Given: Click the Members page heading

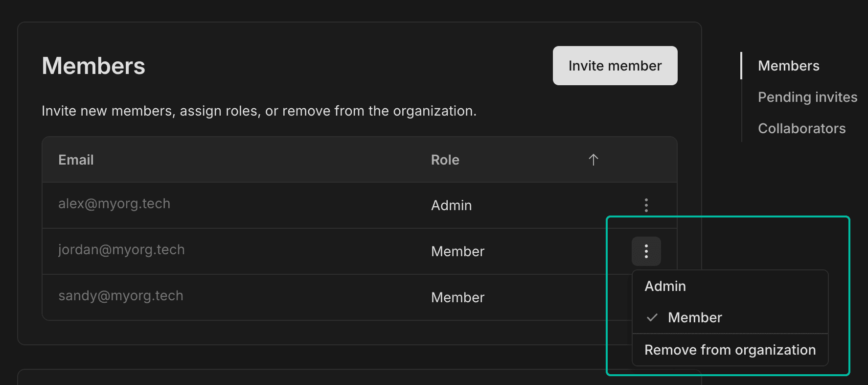Looking at the screenshot, I should tap(93, 66).
